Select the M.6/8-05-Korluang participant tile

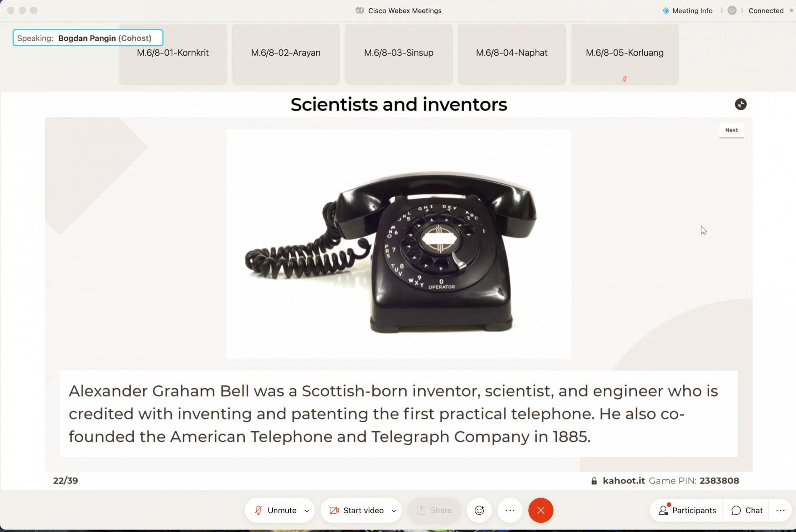click(624, 54)
